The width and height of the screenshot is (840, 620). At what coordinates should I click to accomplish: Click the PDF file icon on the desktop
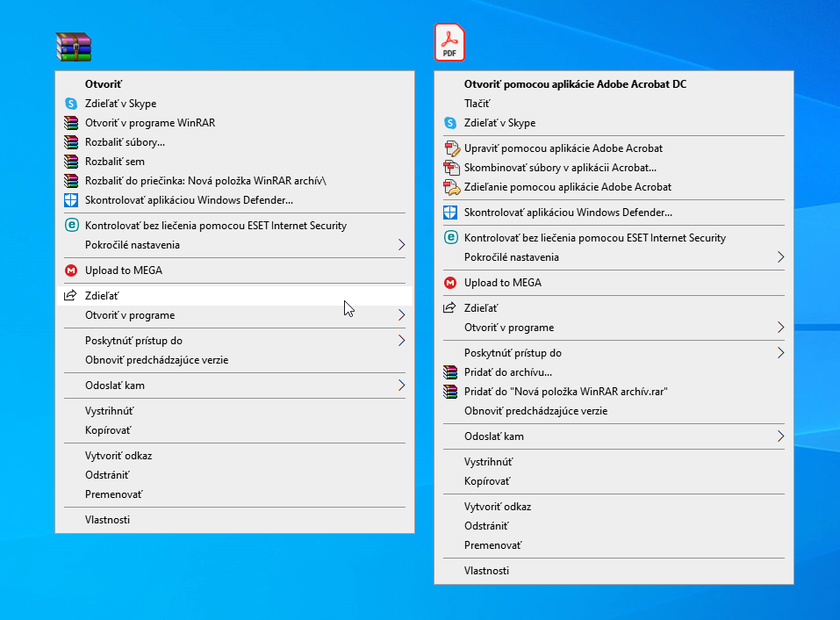tap(449, 42)
